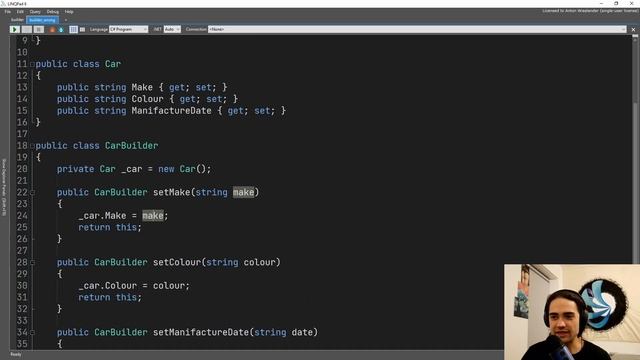Image resolution: width=640 pixels, height=360 pixels.
Task: Collapse the Car class at line 11
Action: pos(32,64)
